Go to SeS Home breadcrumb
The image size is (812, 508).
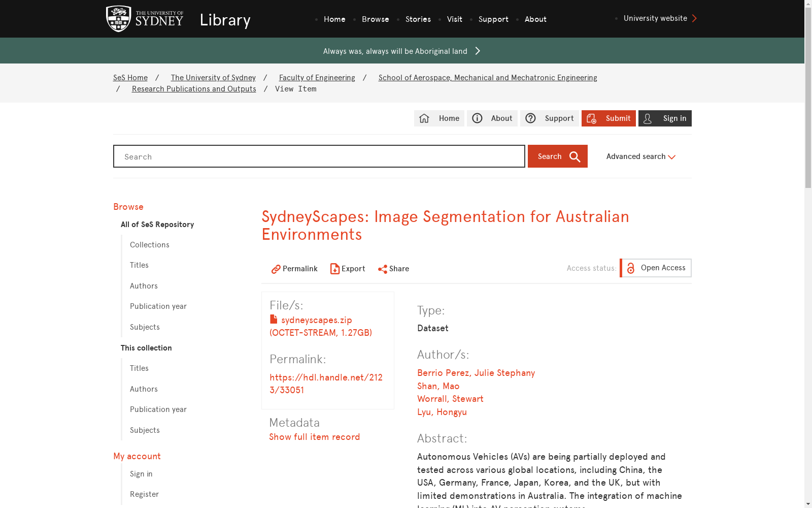point(130,78)
